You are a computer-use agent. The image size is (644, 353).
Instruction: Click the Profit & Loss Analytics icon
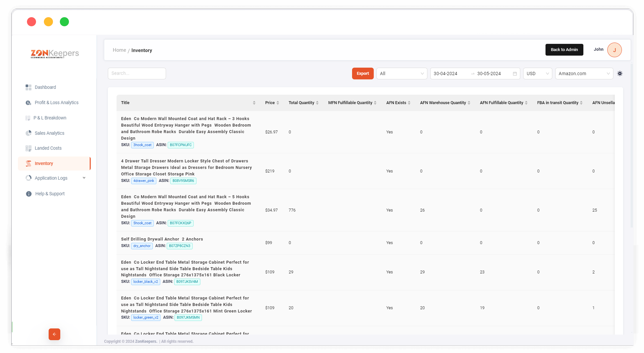coord(28,103)
